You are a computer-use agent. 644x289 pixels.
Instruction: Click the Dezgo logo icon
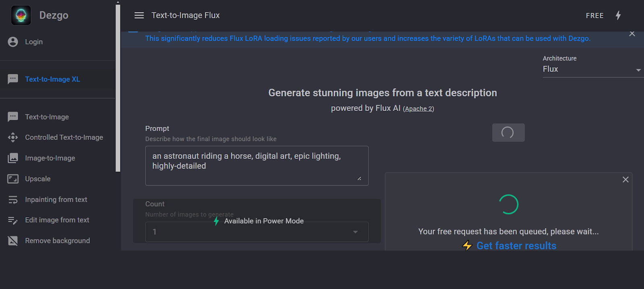pyautogui.click(x=21, y=15)
